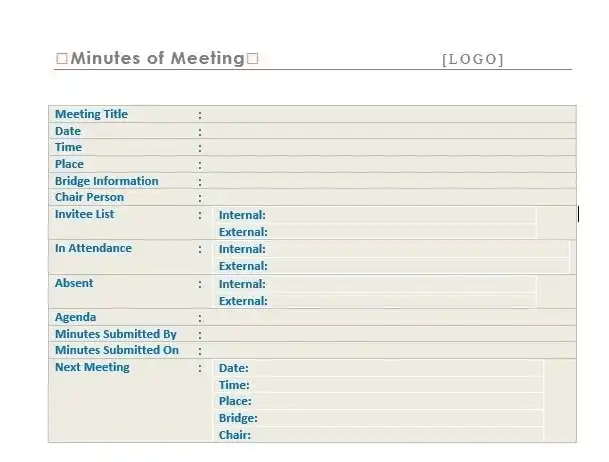The image size is (609, 462).
Task: Click the Agenda value field
Action: (390, 318)
